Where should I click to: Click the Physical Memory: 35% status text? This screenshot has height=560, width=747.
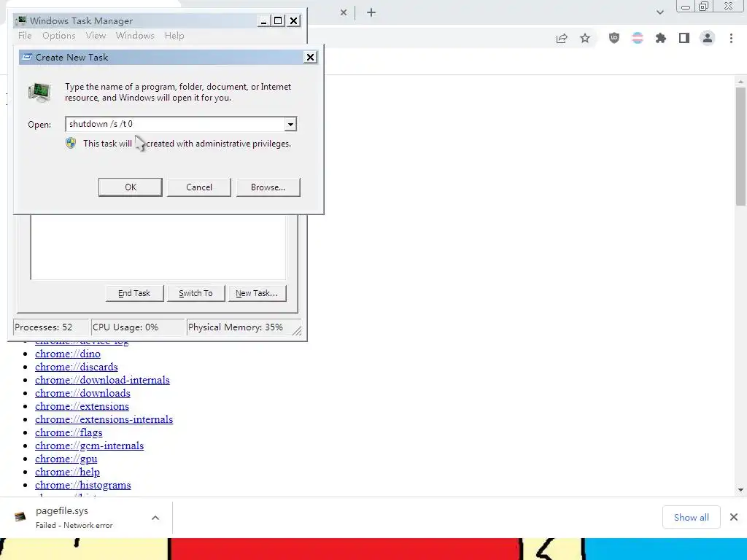click(x=236, y=327)
